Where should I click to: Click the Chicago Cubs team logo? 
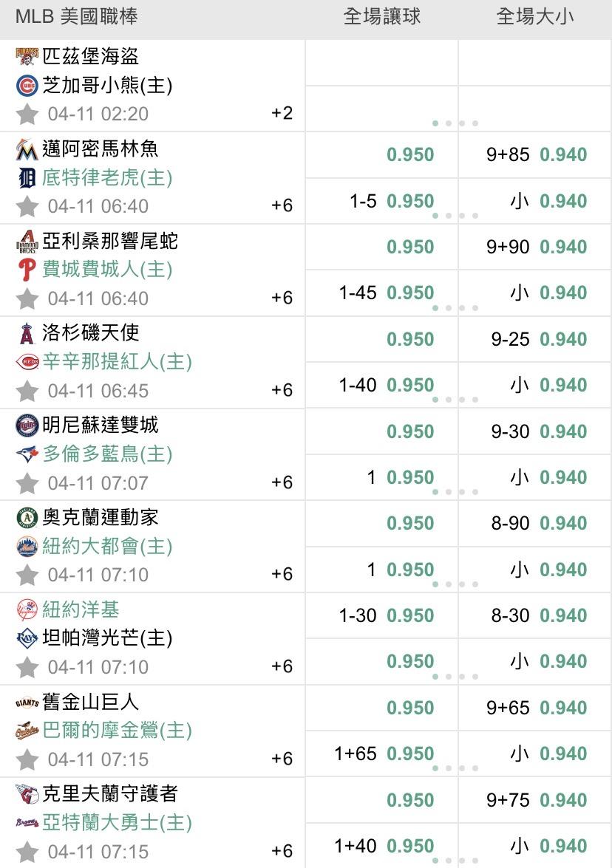[27, 86]
